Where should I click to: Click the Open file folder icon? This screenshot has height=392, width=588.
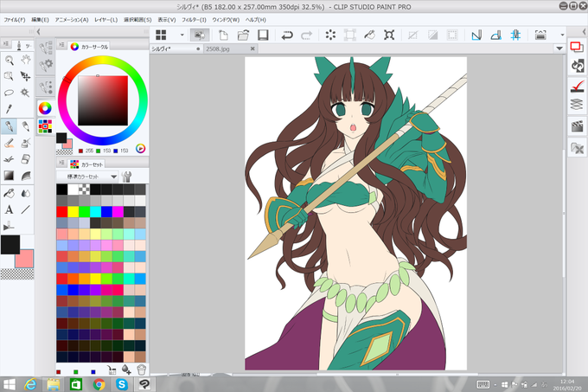pos(243,35)
